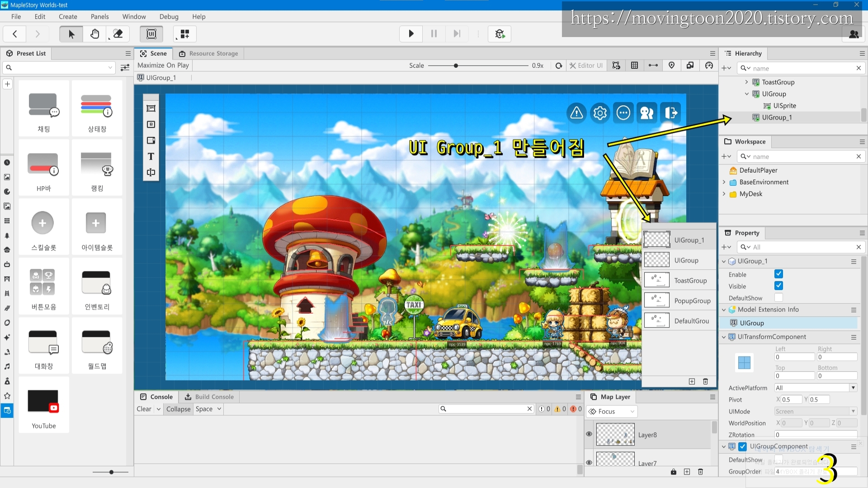The width and height of the screenshot is (868, 488).
Task: Open the console Space dropdown
Action: tap(208, 409)
